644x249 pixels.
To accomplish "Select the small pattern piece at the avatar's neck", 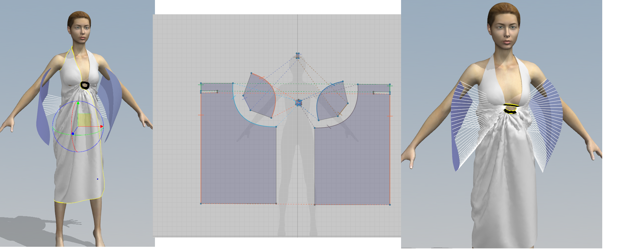I will point(298,56).
